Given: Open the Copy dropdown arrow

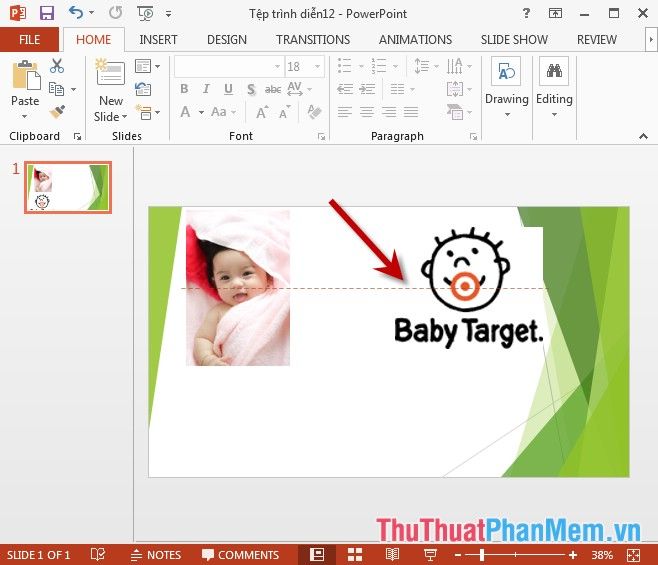Looking at the screenshot, I should [73, 89].
